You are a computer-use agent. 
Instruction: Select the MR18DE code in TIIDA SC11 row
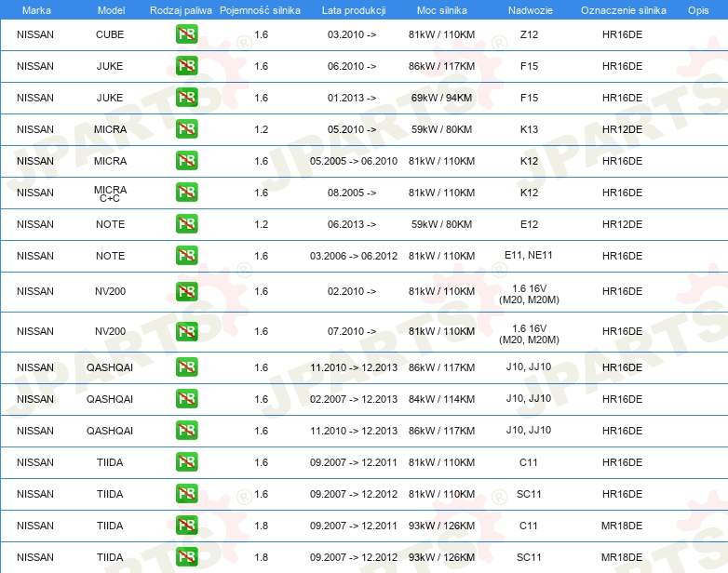[622, 557]
